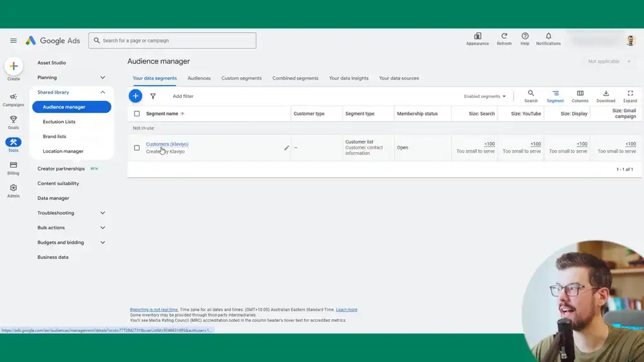Open the Enabled segments dropdown
Screen dimensions: 644x362
tap(485, 96)
